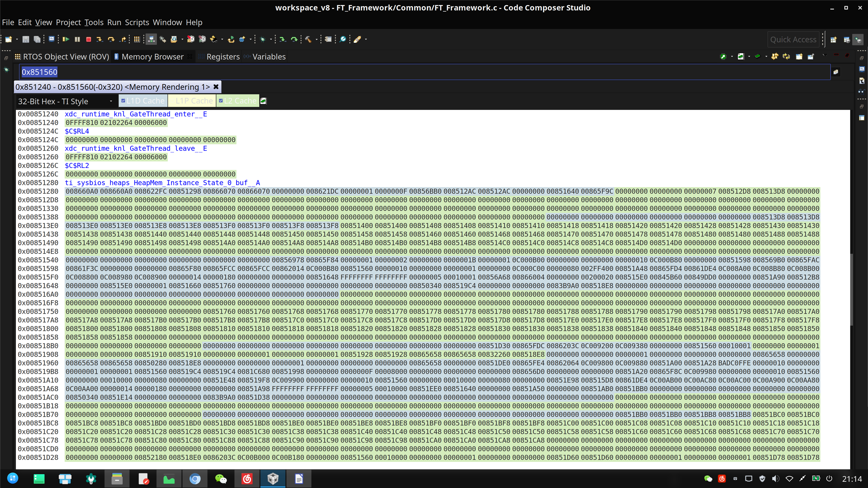Screen dimensions: 868x488
Task: Open the taskbar launcher menu
Action: 13,478
